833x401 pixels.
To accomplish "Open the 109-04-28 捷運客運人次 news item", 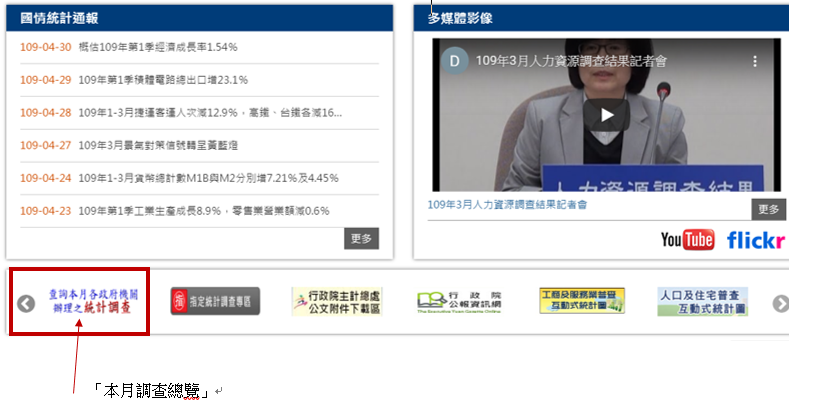I will point(210,113).
